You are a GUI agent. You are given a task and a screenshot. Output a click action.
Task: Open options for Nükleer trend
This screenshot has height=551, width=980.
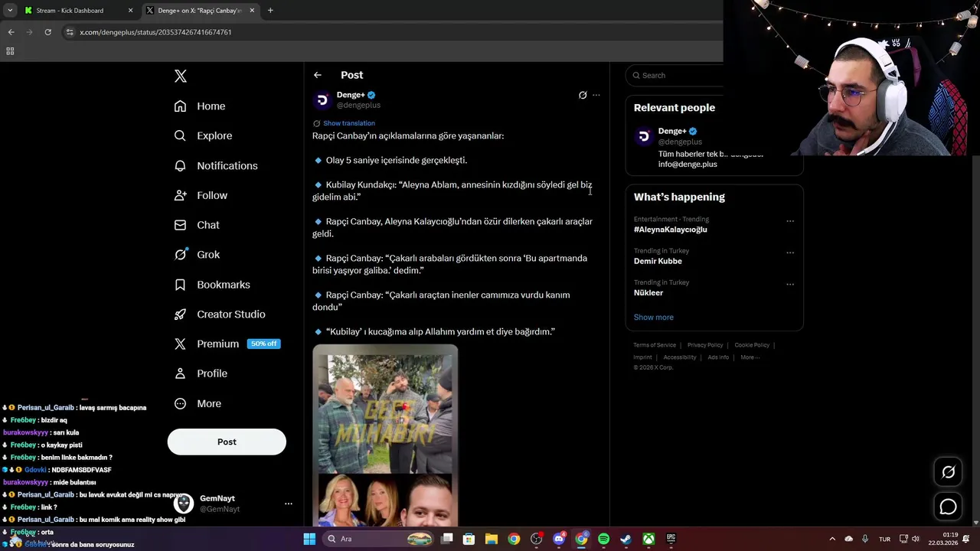[790, 284]
